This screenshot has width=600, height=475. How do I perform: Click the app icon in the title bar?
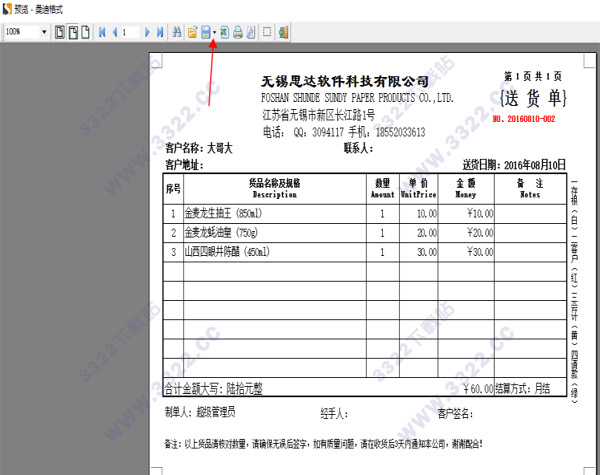pyautogui.click(x=7, y=9)
